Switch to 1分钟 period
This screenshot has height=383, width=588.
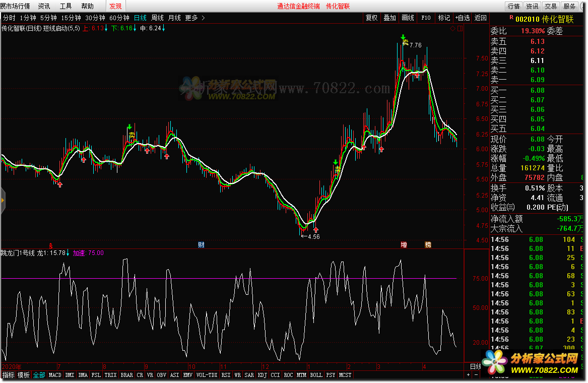coord(28,18)
